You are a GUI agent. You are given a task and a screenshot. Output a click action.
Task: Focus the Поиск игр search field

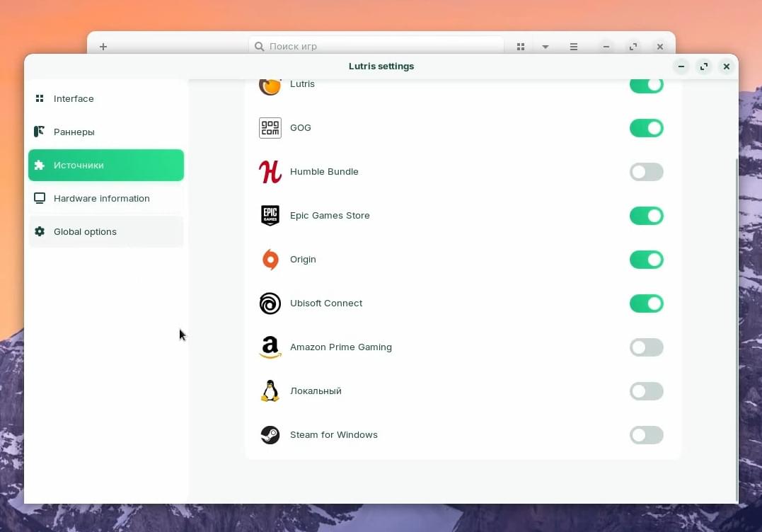point(376,46)
